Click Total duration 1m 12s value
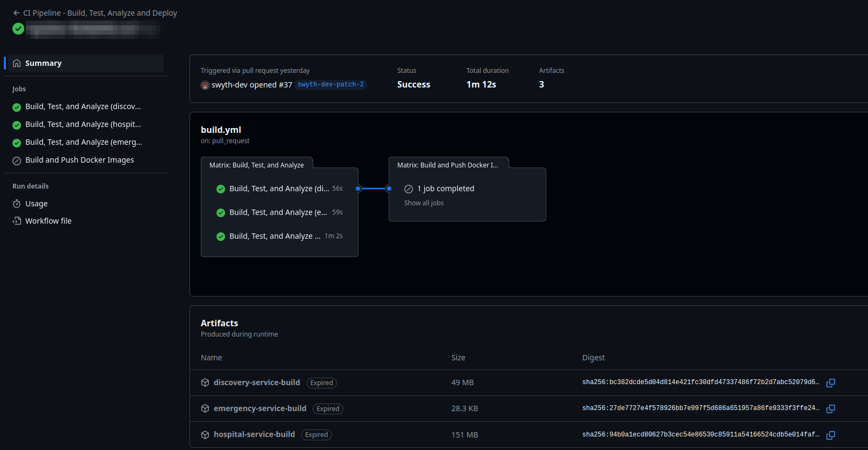The image size is (868, 450). 482,84
